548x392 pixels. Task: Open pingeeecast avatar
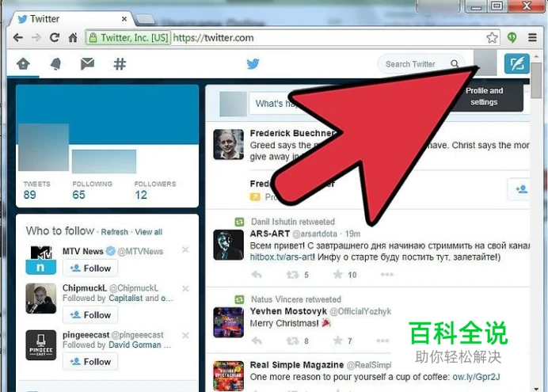(41, 345)
